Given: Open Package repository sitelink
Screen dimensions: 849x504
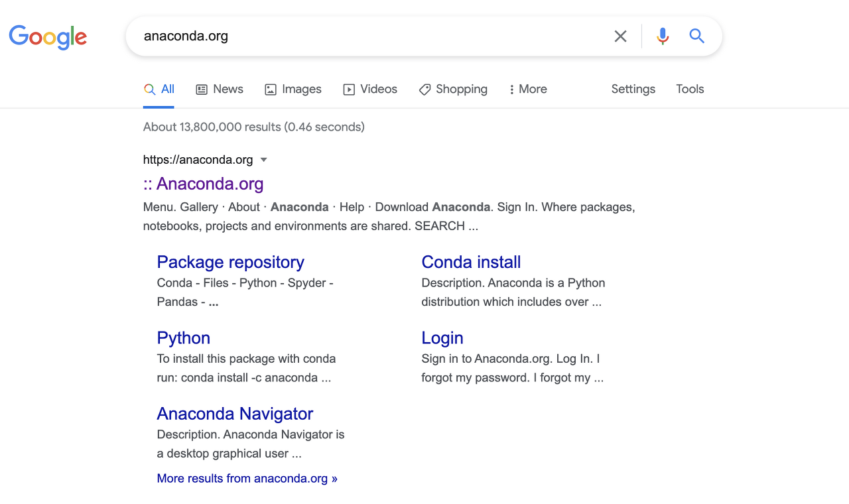Looking at the screenshot, I should [231, 262].
